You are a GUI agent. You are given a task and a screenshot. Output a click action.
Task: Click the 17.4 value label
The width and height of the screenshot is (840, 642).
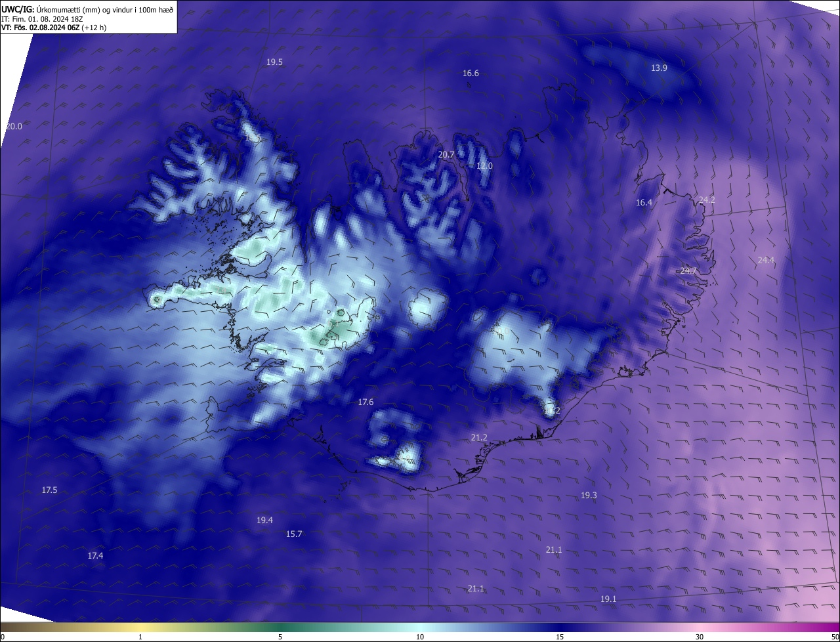[95, 556]
